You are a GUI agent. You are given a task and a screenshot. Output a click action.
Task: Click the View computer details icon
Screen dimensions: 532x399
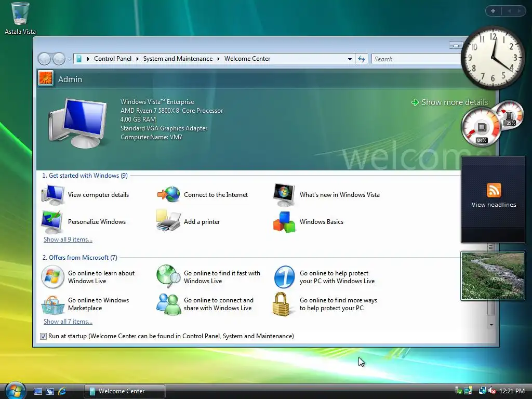click(52, 195)
